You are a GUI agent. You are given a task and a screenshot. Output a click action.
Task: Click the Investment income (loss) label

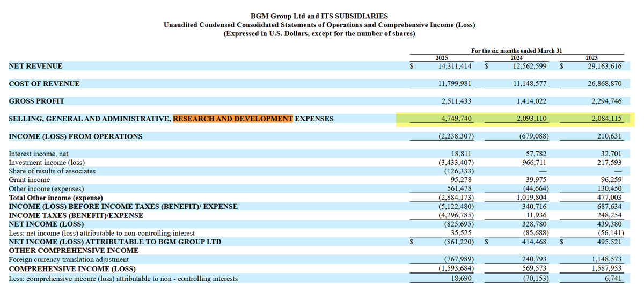(47, 163)
